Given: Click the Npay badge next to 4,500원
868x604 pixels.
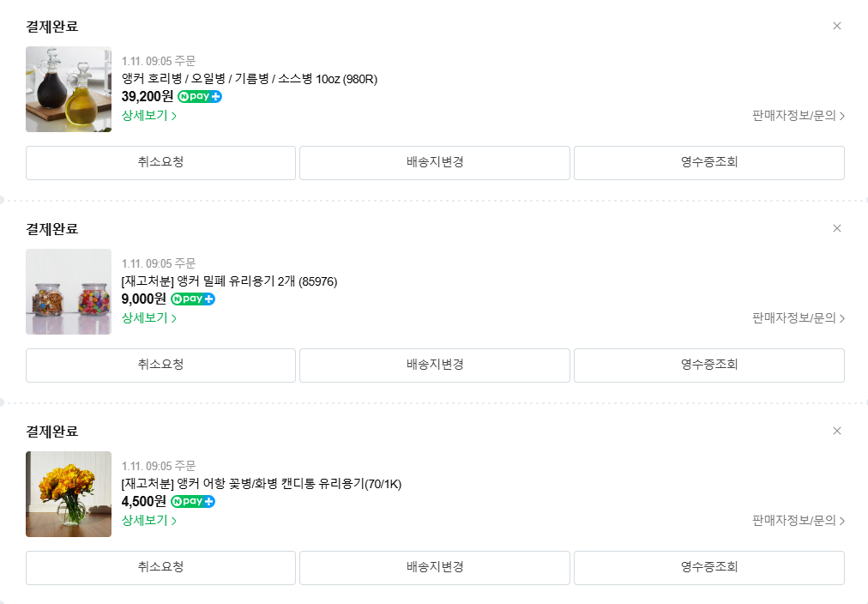Looking at the screenshot, I should click(193, 502).
